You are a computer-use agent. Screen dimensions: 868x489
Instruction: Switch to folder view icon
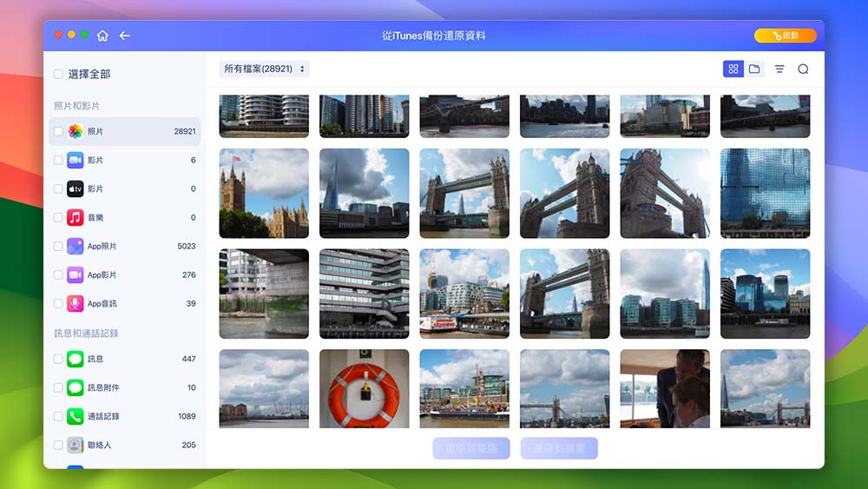[754, 69]
